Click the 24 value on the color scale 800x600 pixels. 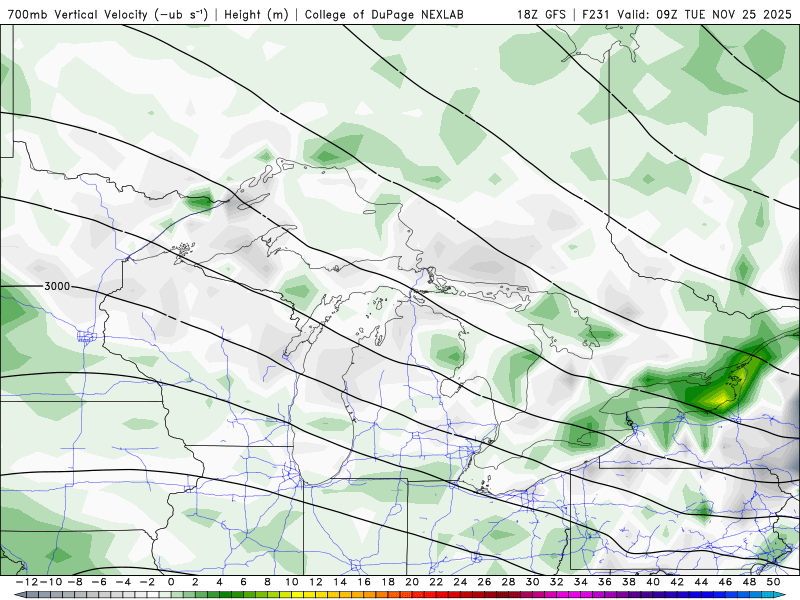(460, 582)
